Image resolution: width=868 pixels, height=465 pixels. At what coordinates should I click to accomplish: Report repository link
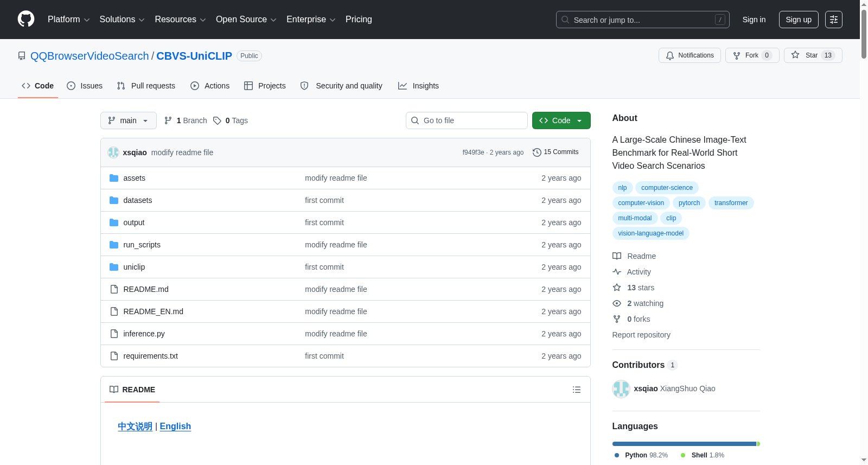point(641,335)
